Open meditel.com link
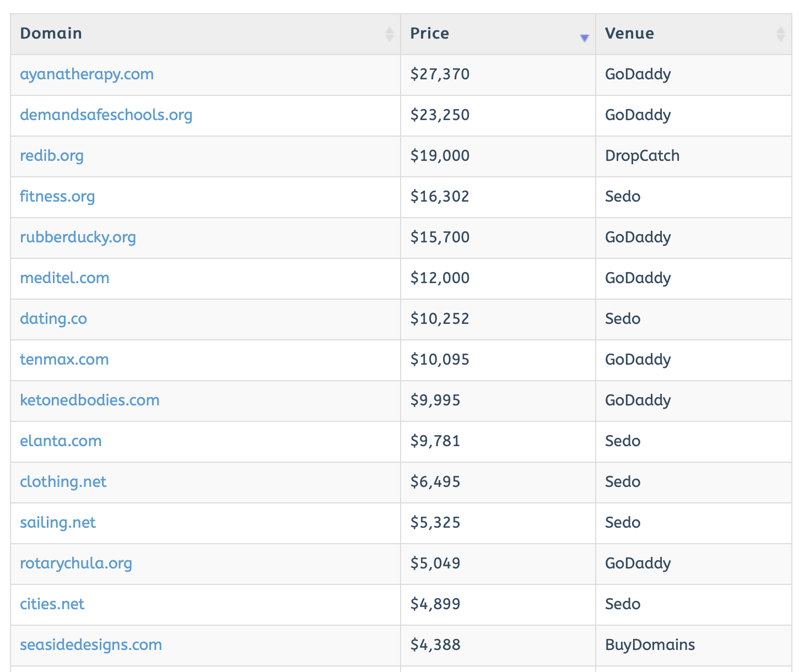799x672 pixels. tap(64, 278)
